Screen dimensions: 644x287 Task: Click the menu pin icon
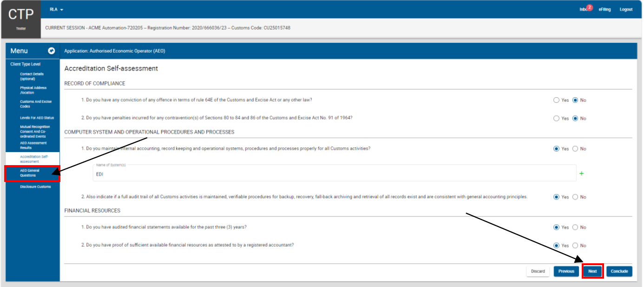pos(52,51)
